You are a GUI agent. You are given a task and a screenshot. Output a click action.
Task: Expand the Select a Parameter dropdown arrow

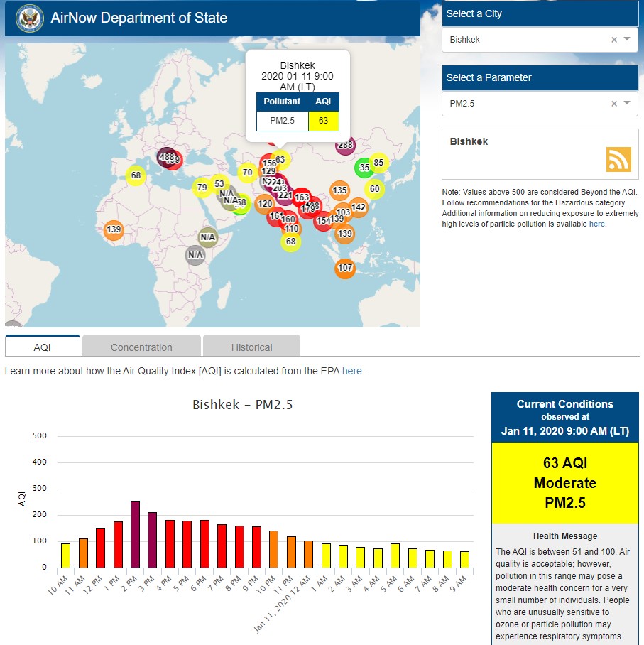click(627, 104)
